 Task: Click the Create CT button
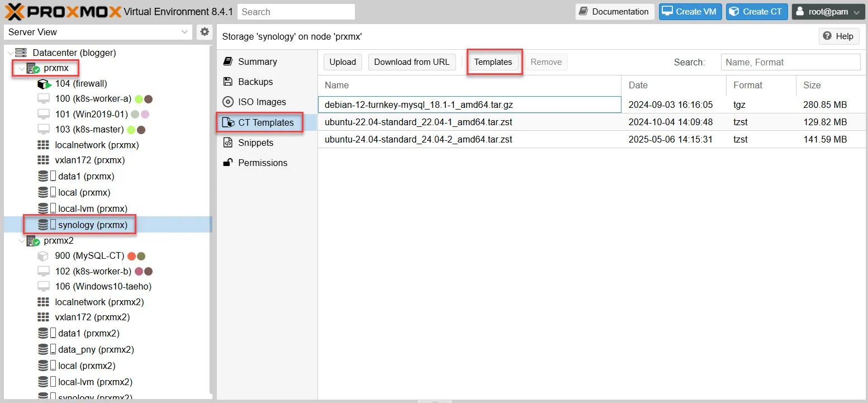coord(756,11)
